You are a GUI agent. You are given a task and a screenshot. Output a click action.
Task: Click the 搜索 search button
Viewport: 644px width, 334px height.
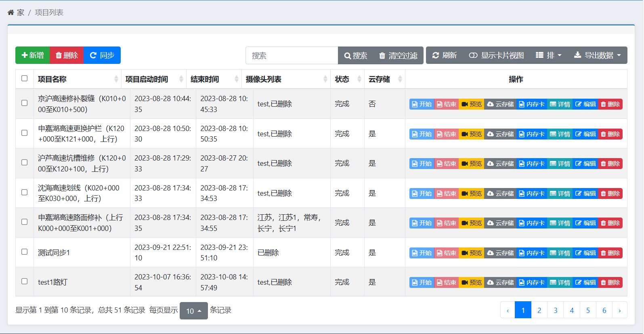coord(355,55)
